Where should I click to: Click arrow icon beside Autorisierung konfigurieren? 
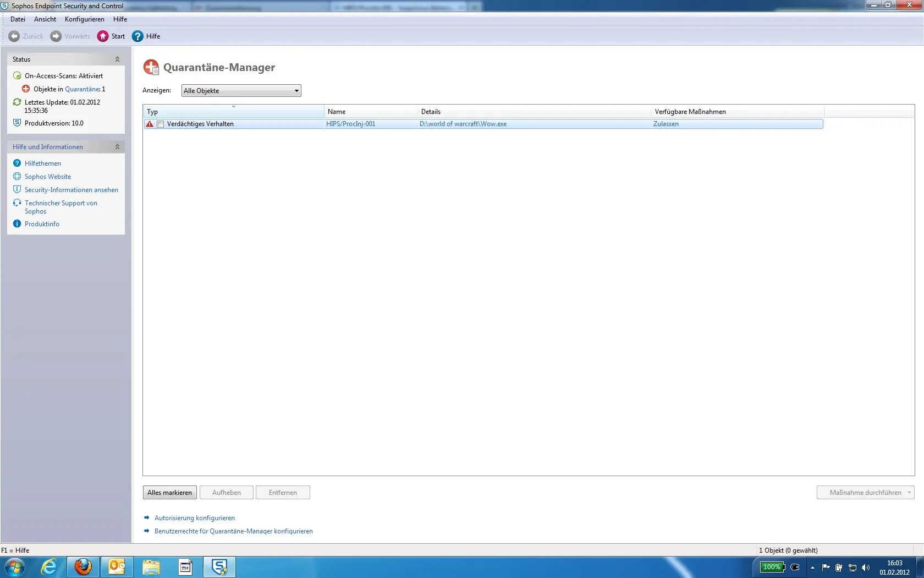(147, 517)
